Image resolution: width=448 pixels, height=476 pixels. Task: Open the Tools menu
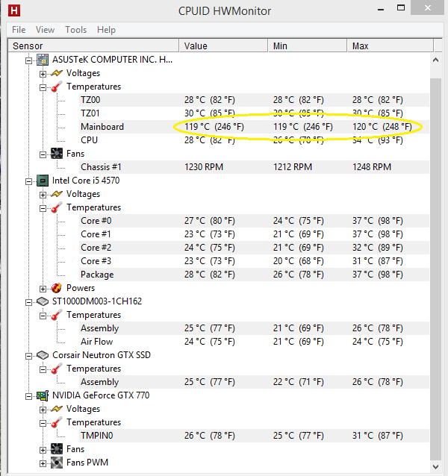[x=75, y=30]
